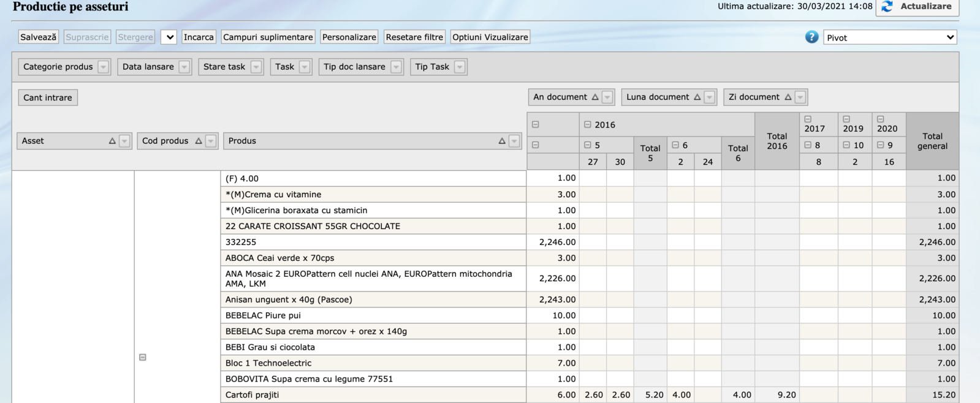Click sort triangle on An document field
This screenshot has height=403, width=980.
click(594, 97)
